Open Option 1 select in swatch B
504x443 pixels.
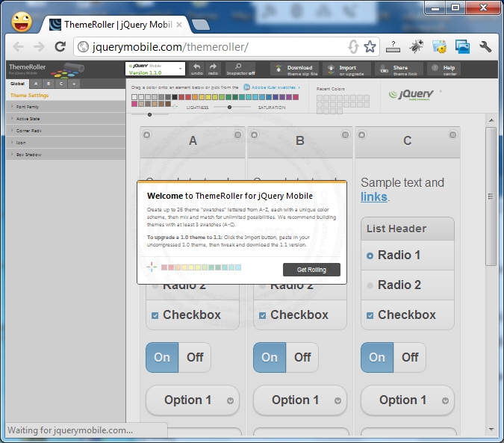click(x=300, y=400)
